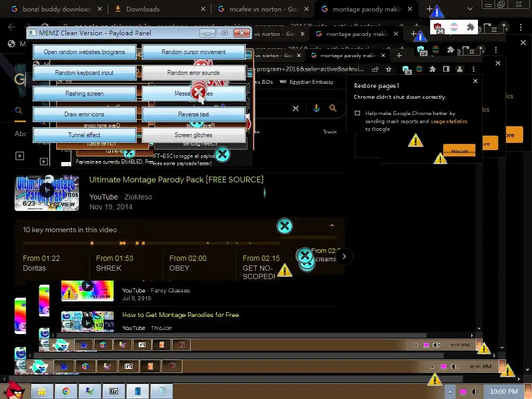Bookmark the page with the star icon
The height and width of the screenshot is (399, 532).
(x=389, y=69)
